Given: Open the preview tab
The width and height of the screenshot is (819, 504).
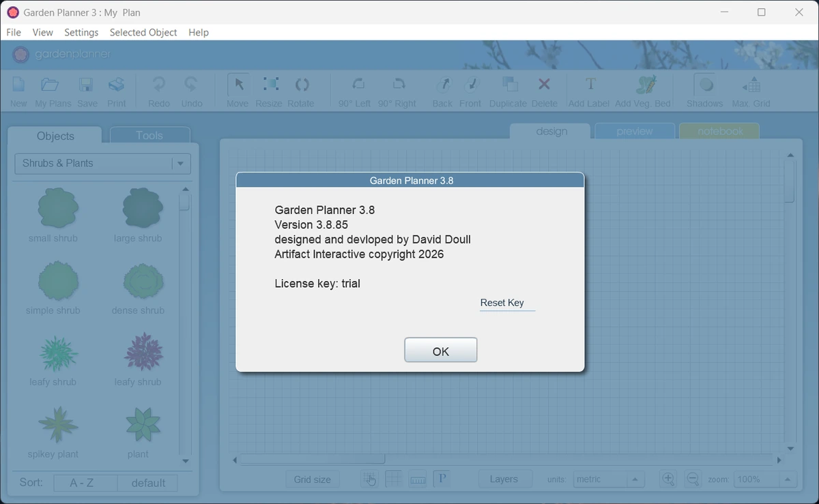Looking at the screenshot, I should (x=635, y=131).
